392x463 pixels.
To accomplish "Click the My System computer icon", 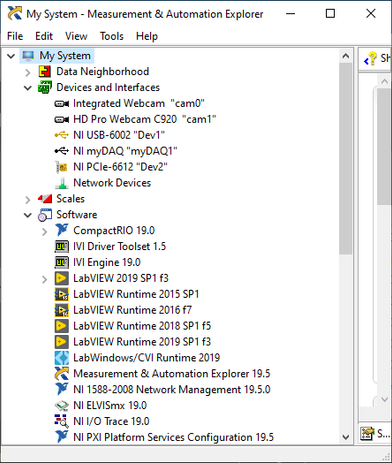I will (28, 56).
